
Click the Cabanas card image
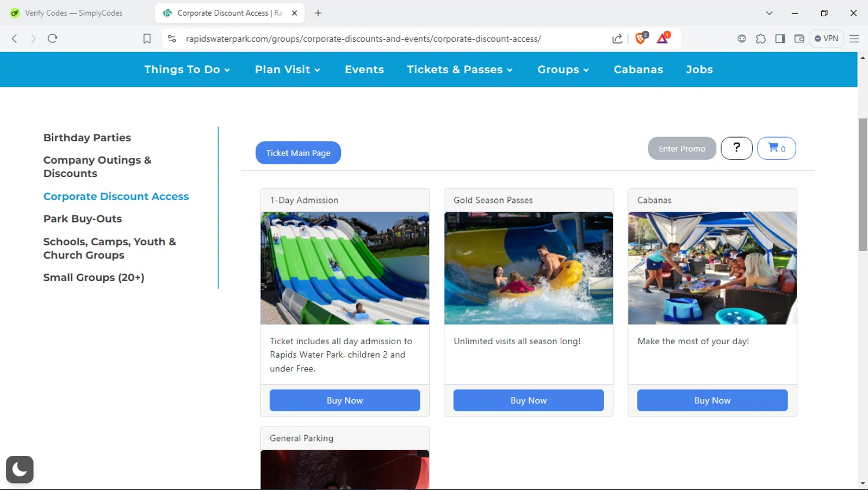click(712, 268)
